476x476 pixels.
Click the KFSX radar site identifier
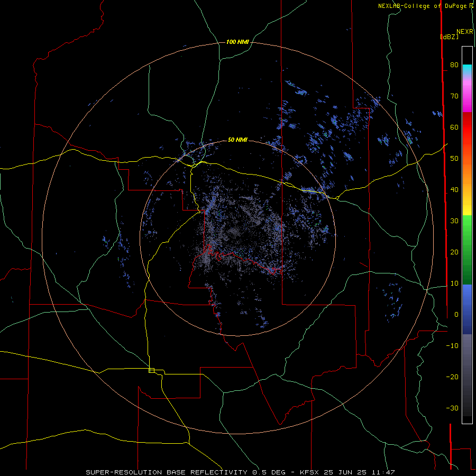310,472
